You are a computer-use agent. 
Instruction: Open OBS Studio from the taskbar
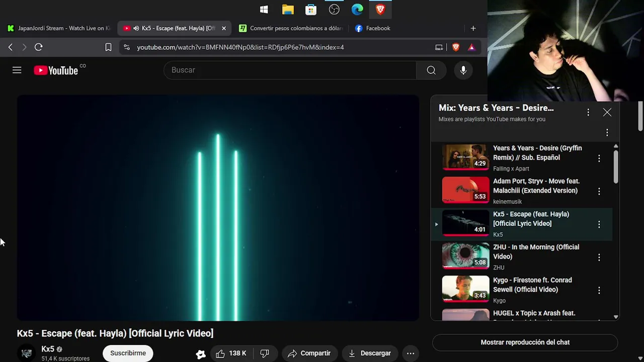pos(334,10)
